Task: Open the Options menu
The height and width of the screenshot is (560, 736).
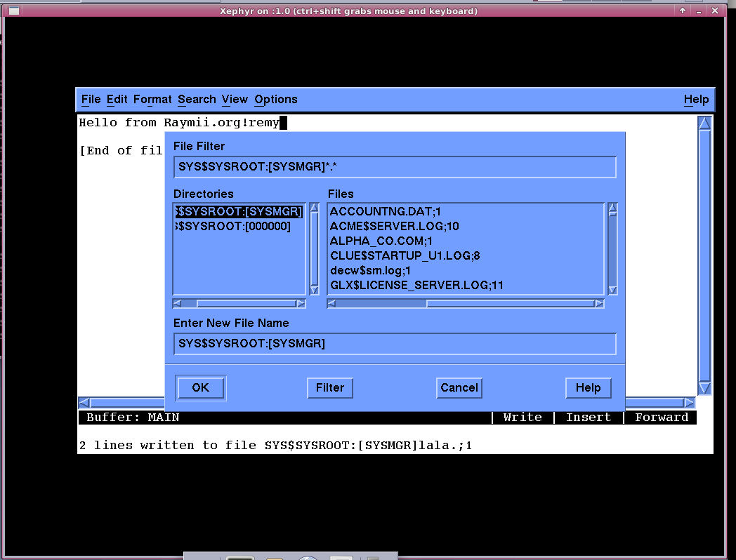Action: tap(275, 100)
